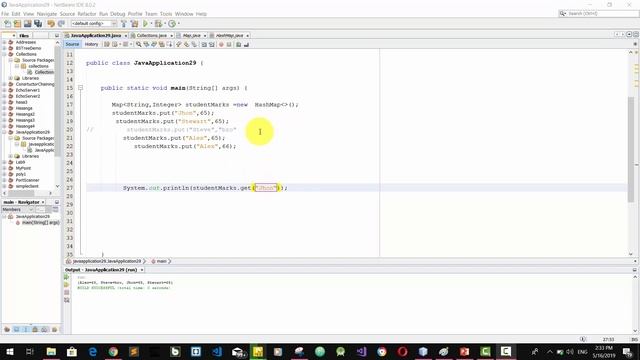Toggle Show Inner Classes filter in Navigator

44,329
